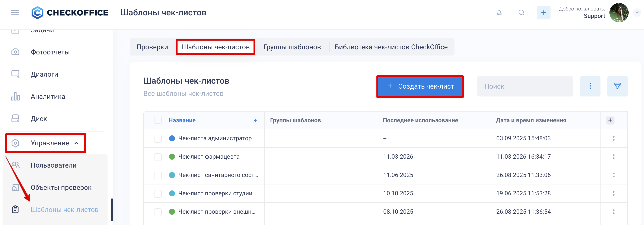Tick the select-all checkbox in table header

point(158,120)
